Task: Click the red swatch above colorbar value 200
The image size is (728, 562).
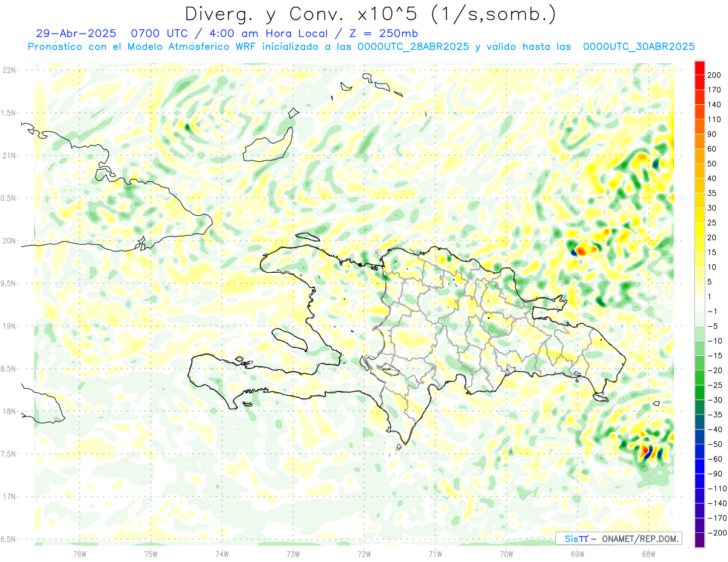Action: [x=699, y=68]
